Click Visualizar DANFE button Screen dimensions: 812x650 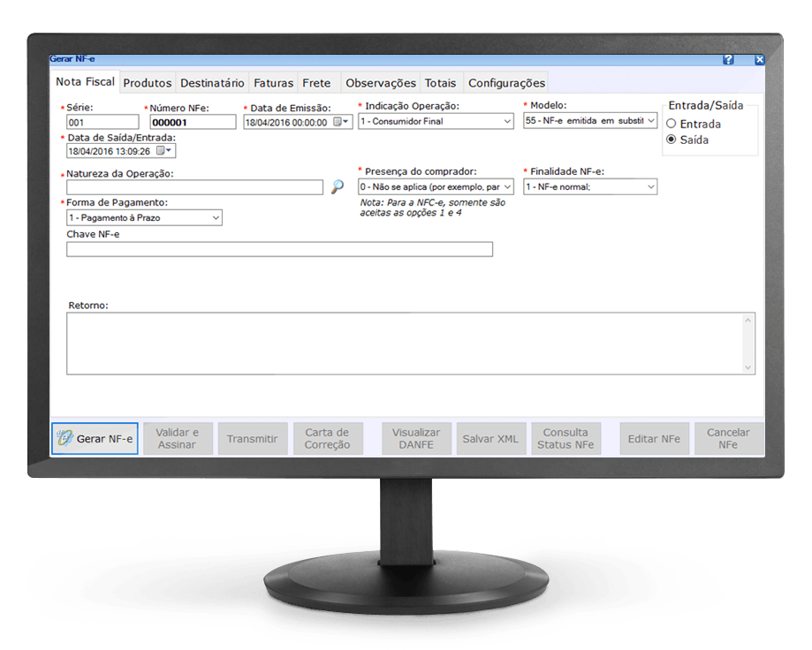pyautogui.click(x=416, y=438)
